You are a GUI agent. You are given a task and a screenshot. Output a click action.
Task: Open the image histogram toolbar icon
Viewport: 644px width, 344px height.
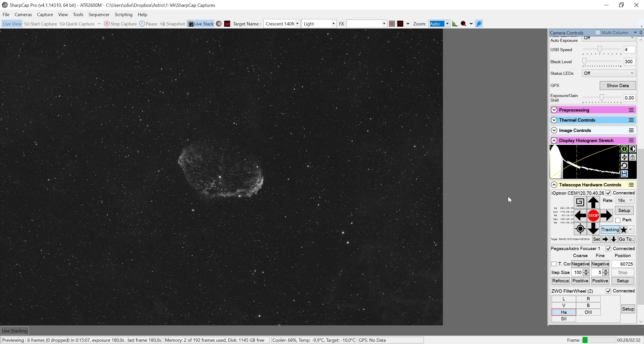click(x=455, y=24)
